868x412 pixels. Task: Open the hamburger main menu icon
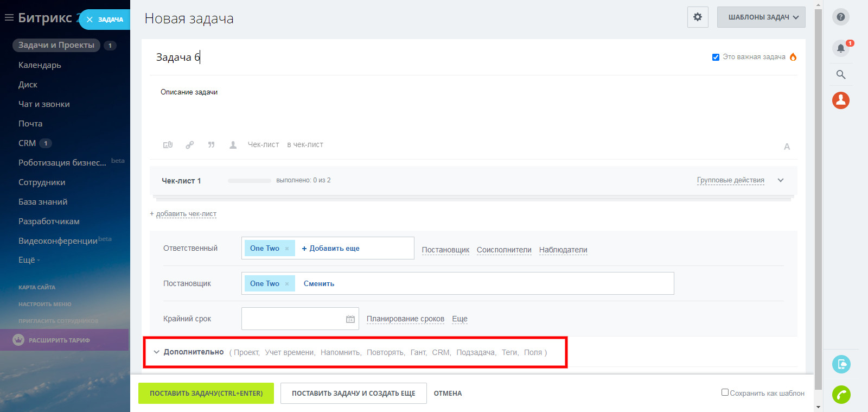click(9, 18)
